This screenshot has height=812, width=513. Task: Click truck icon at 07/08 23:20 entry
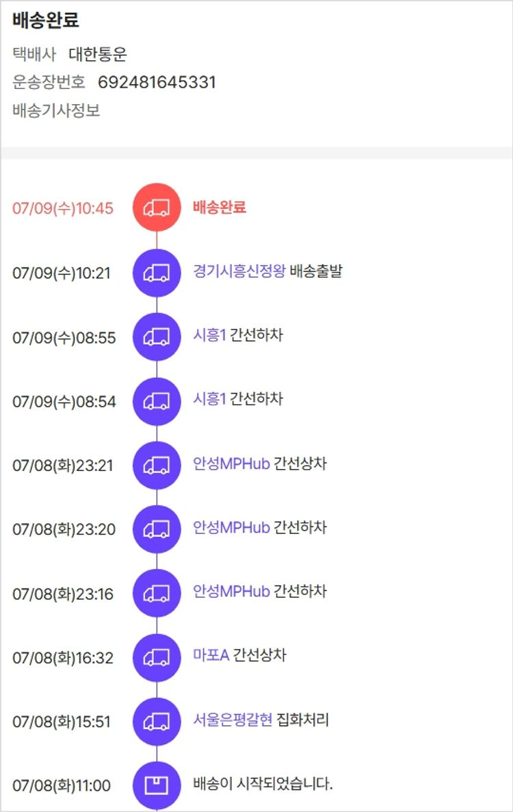157,529
